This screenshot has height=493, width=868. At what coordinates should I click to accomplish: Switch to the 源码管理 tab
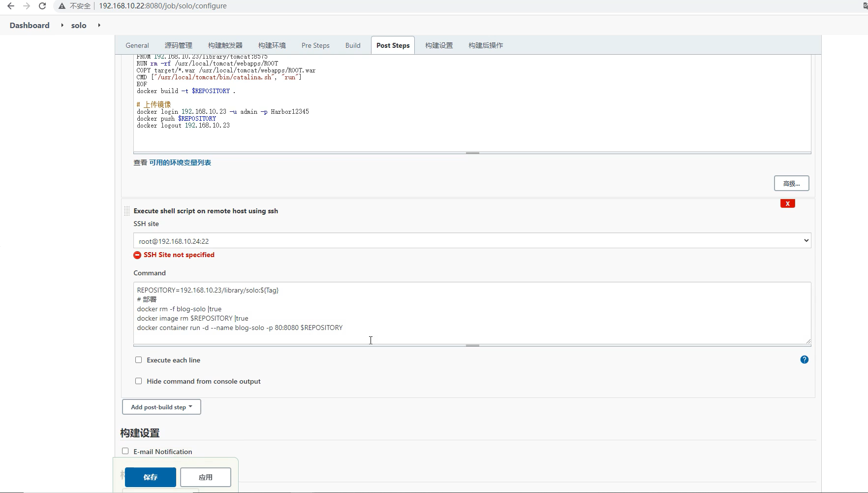tap(178, 45)
